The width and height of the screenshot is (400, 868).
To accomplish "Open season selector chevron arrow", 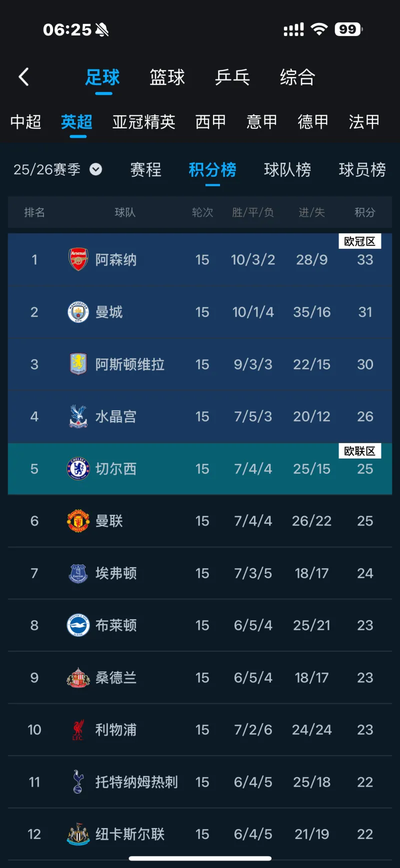I will coord(95,170).
